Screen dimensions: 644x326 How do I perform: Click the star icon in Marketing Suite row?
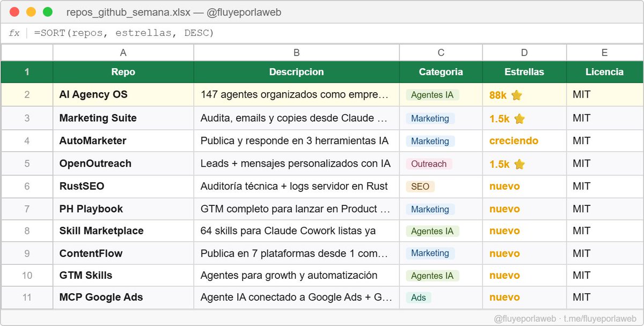[x=519, y=119]
